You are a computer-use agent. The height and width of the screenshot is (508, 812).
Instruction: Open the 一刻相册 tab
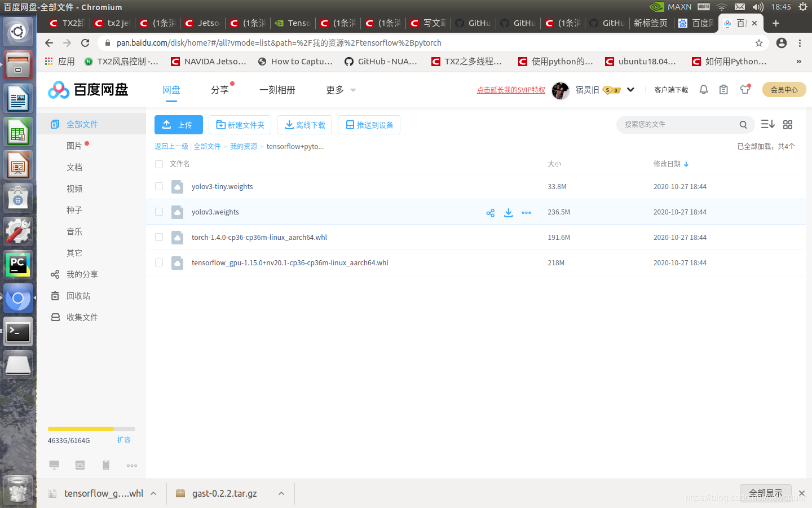277,90
